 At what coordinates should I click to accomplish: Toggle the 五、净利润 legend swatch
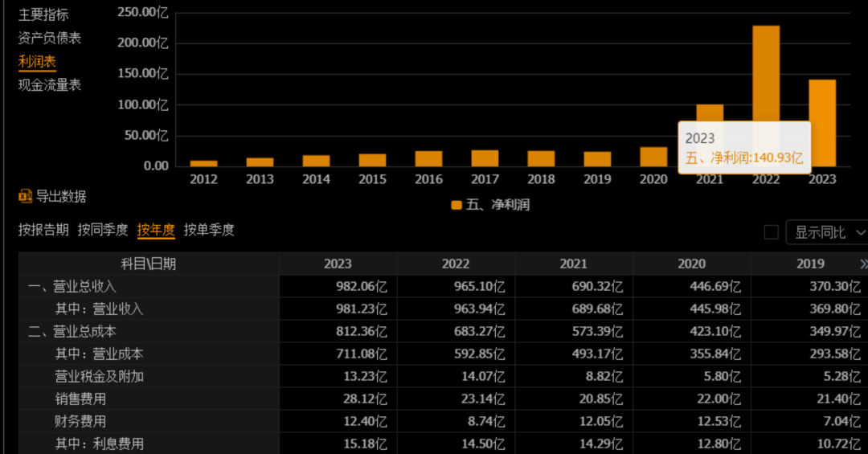point(457,205)
